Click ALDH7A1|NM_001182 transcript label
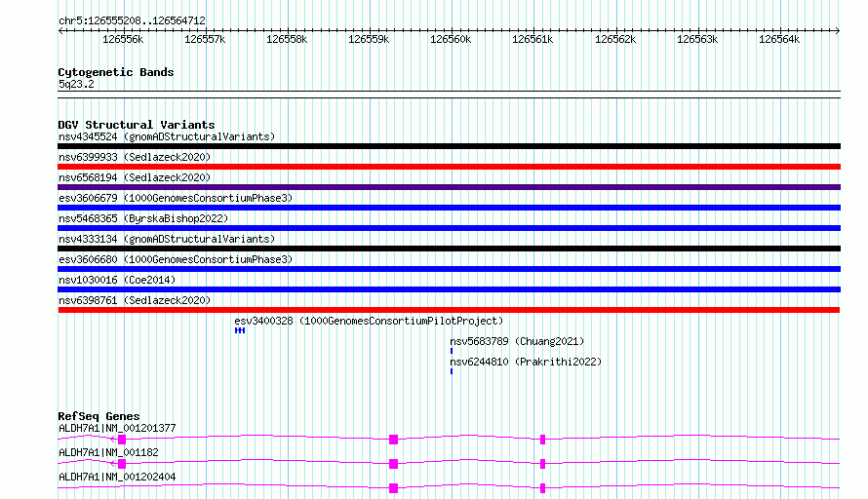The image size is (868, 499). tap(108, 452)
